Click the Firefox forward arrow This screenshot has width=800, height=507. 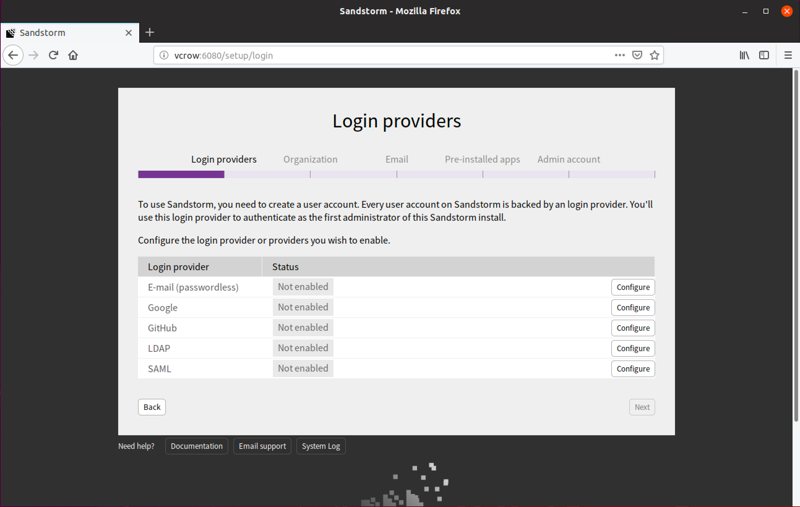pyautogui.click(x=34, y=55)
